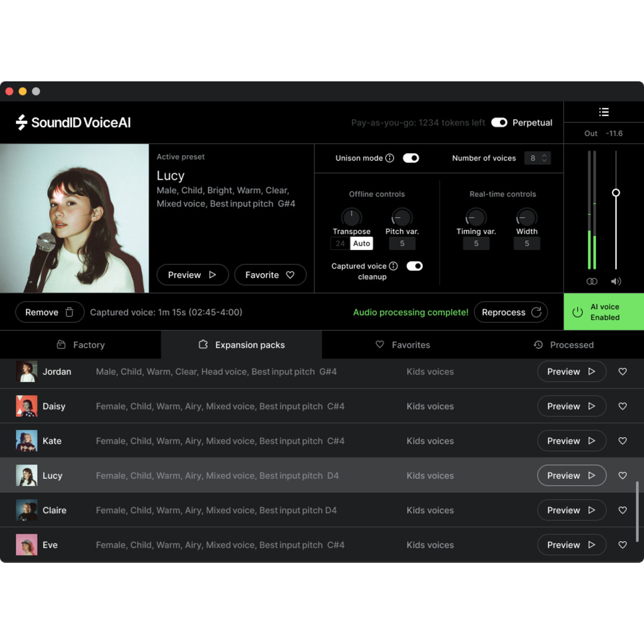The width and height of the screenshot is (644, 644).
Task: Click the Reprocess button
Action: click(x=511, y=312)
